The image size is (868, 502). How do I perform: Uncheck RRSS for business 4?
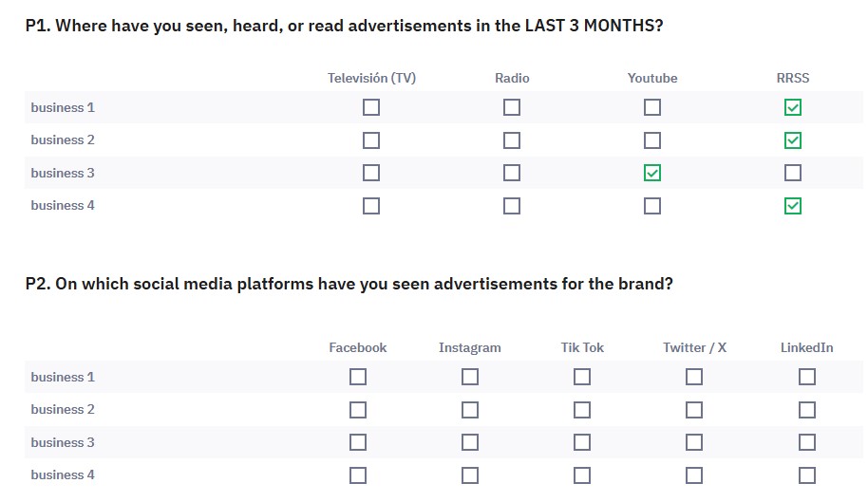[x=793, y=206]
